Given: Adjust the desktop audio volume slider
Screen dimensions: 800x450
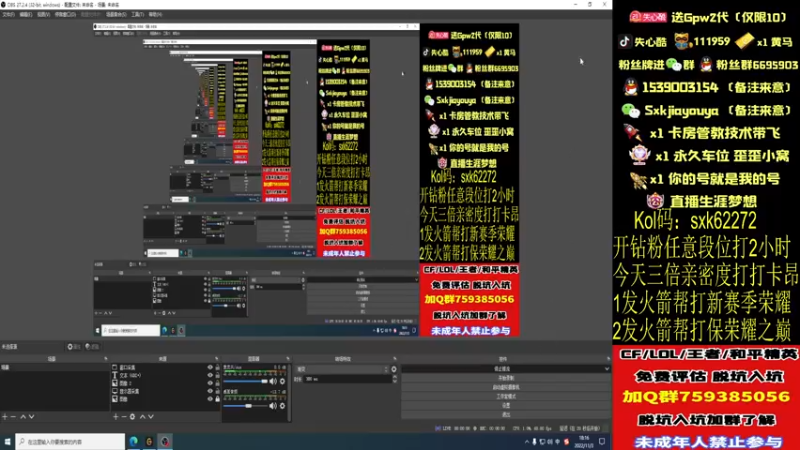Looking at the screenshot, I should click(x=245, y=406).
